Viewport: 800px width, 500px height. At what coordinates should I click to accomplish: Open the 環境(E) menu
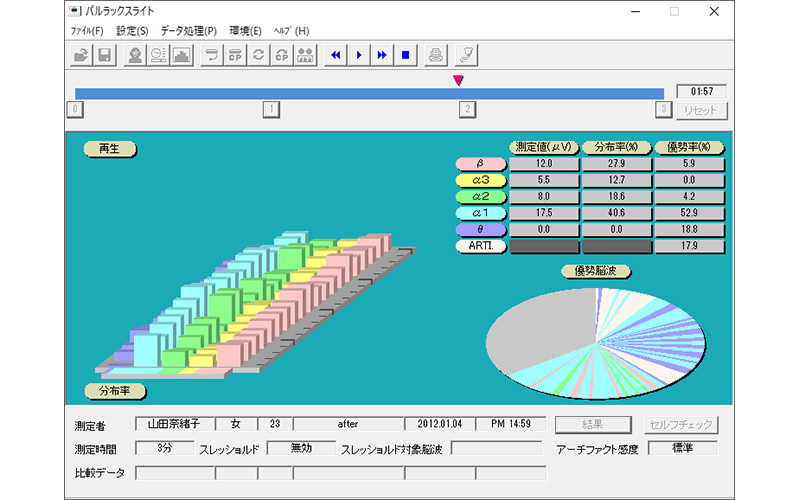tap(245, 31)
